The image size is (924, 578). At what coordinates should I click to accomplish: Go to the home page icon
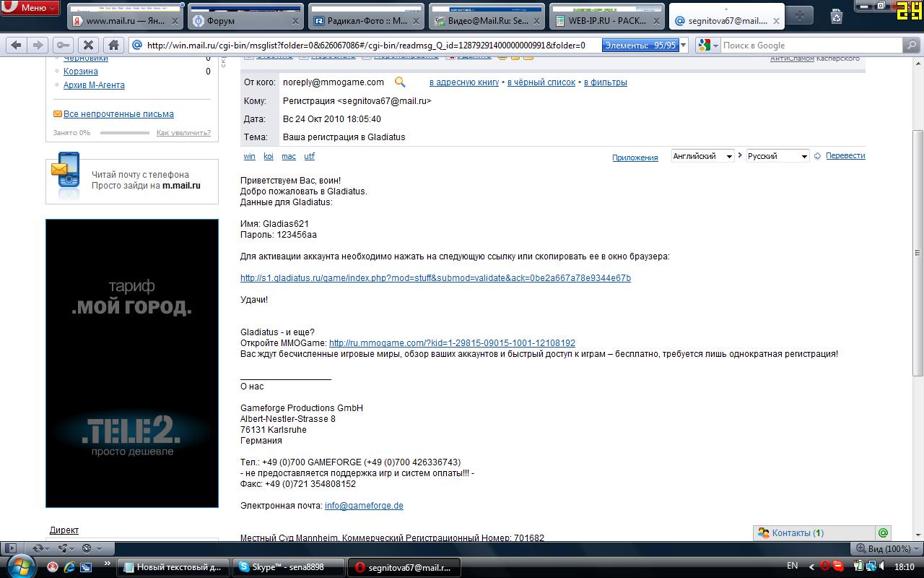(113, 45)
